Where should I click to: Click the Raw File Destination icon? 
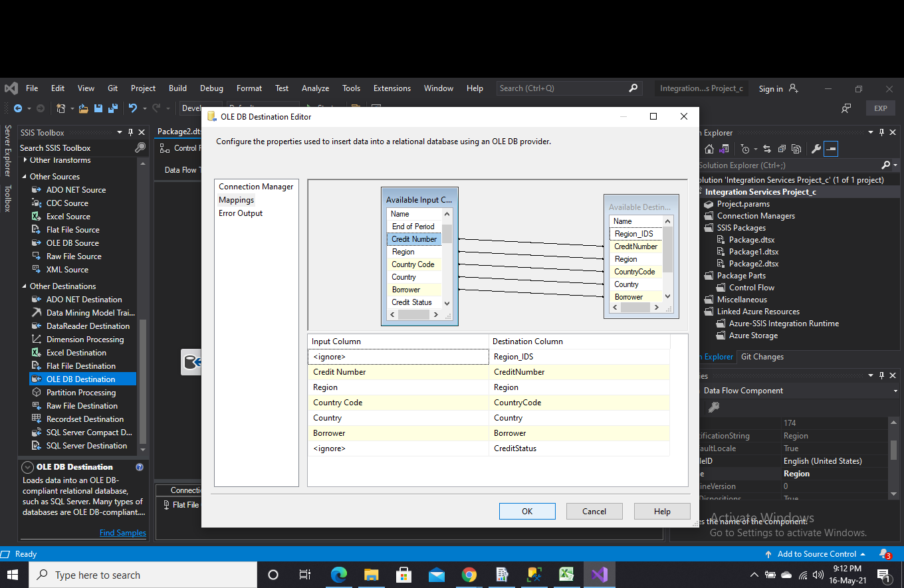pos(36,406)
